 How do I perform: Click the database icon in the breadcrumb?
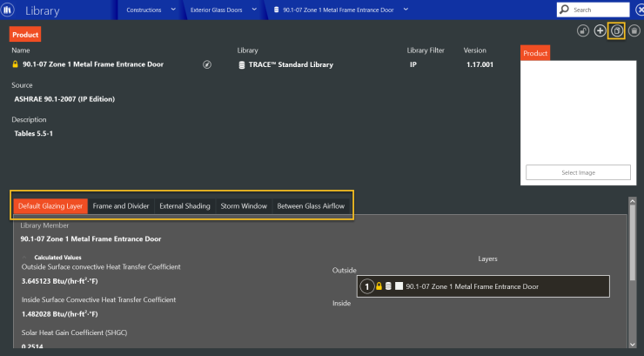pyautogui.click(x=277, y=10)
